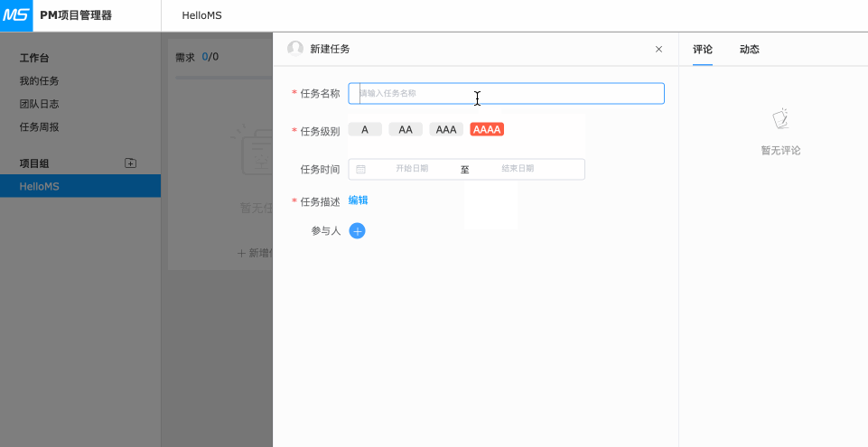Add a participant with the plus button
The height and width of the screenshot is (447, 868).
tap(357, 230)
